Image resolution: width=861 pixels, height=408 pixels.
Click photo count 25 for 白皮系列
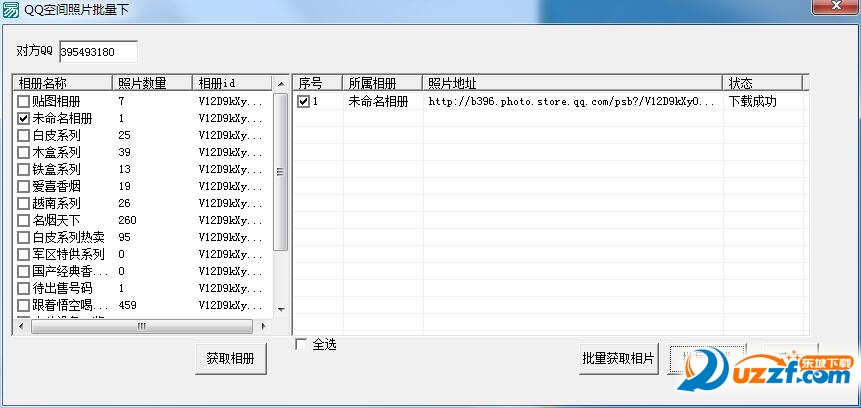tap(124, 136)
